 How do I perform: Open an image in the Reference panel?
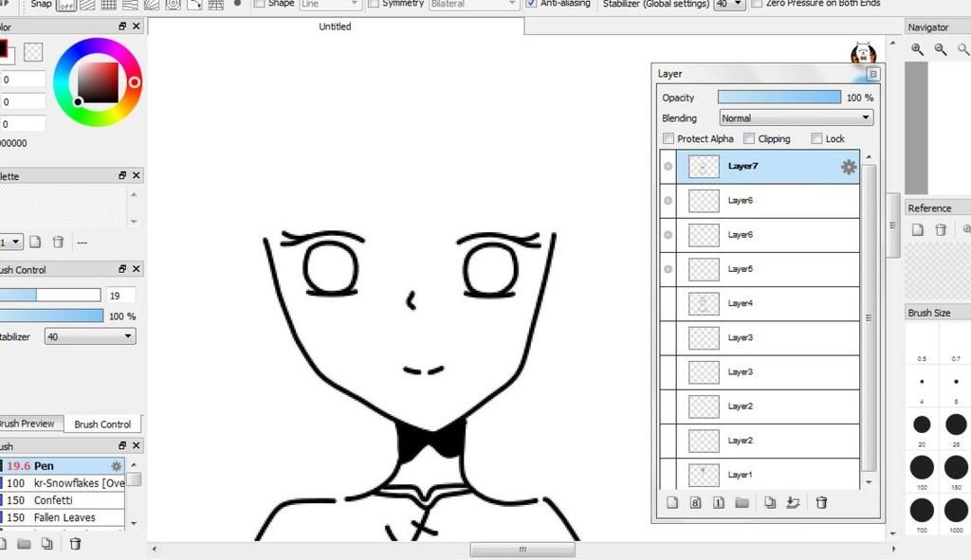[x=918, y=229]
